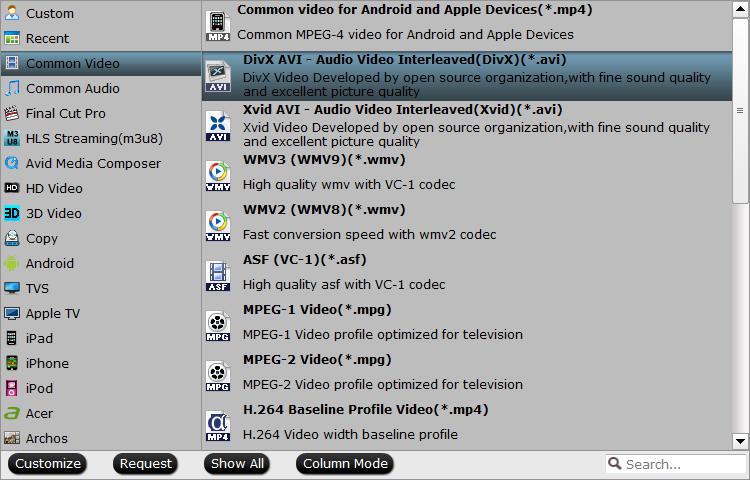The width and height of the screenshot is (750, 480).
Task: Click the scrollbar up arrow
Action: [x=740, y=9]
